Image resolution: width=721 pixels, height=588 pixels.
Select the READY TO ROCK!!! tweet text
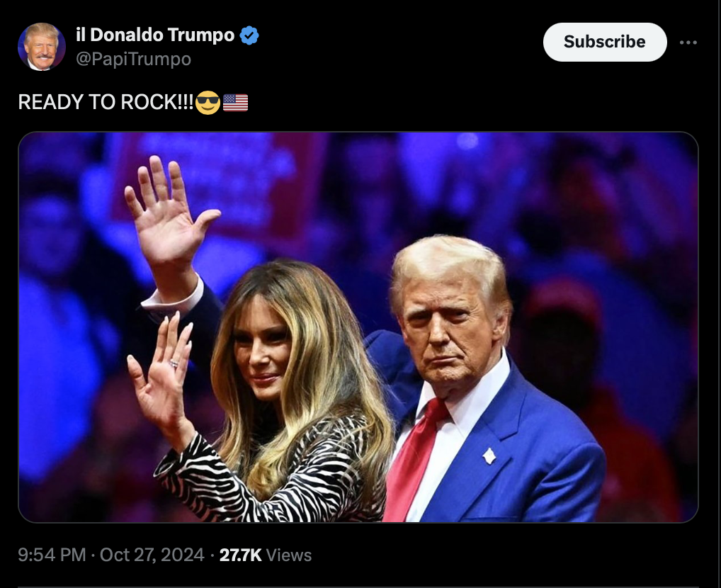click(x=106, y=102)
